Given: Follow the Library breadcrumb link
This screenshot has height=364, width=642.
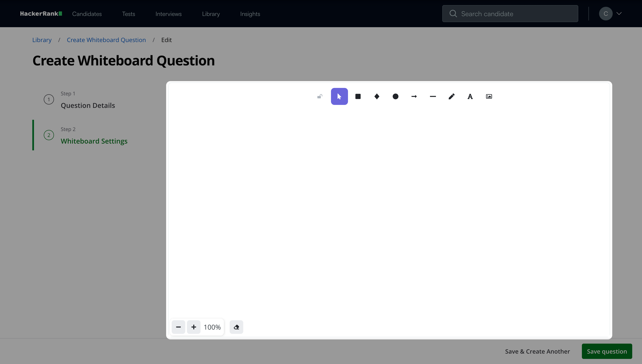Looking at the screenshot, I should click(42, 40).
